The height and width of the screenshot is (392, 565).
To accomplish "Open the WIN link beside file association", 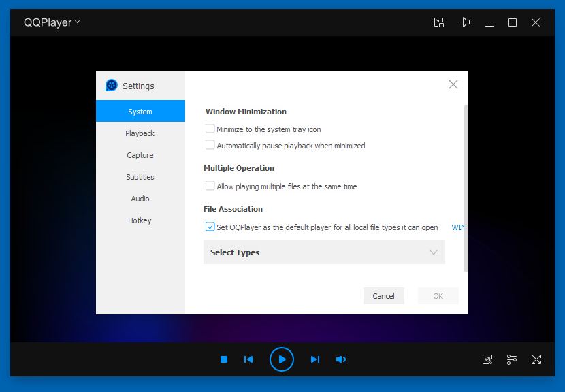I will 458,227.
